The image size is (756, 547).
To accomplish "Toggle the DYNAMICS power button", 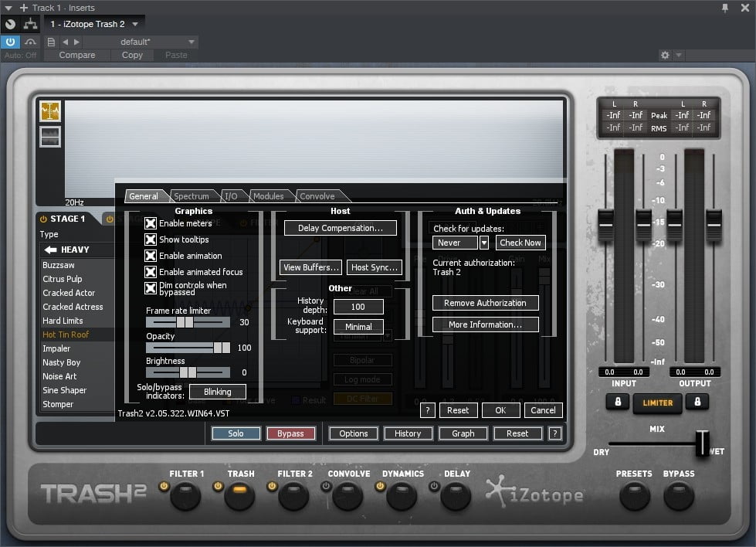I will pos(380,486).
